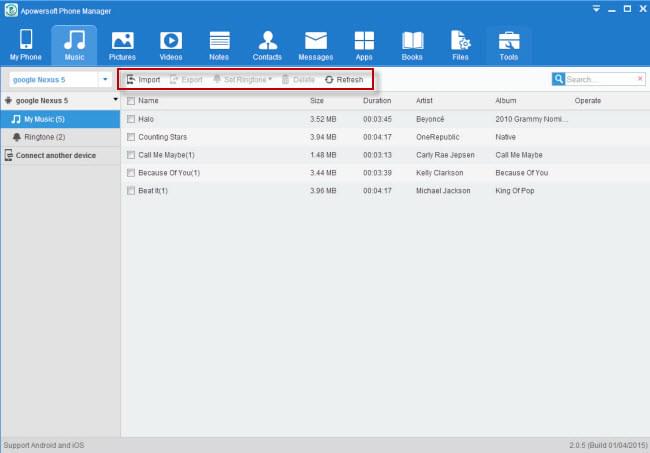The image size is (650, 453).
Task: Sort by the Album column header
Action: point(506,101)
